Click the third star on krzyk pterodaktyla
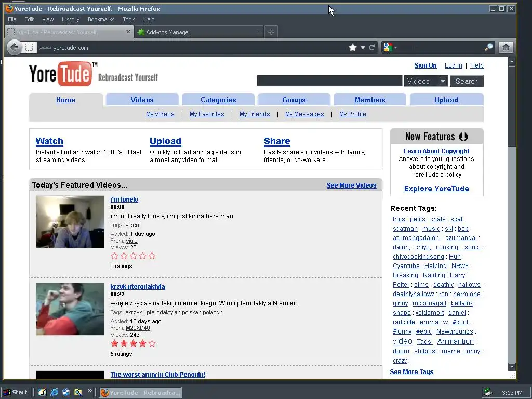This screenshot has width=532, height=399. 134,343
